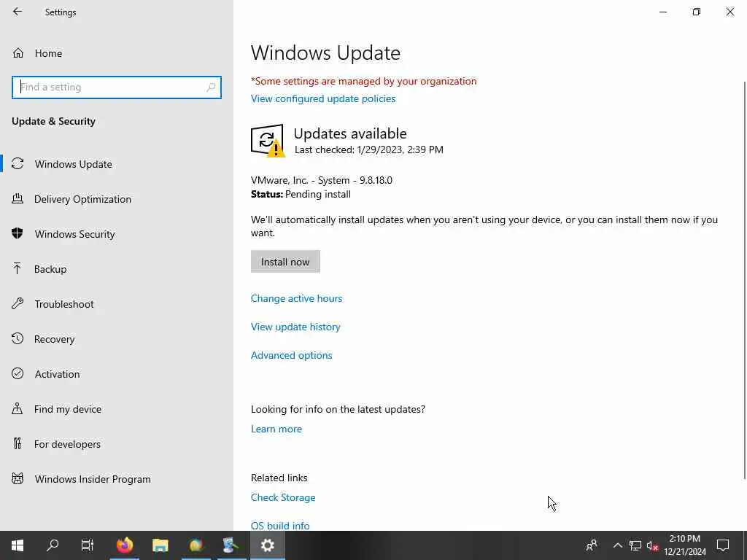This screenshot has width=747, height=560.
Task: Click the VMware System 9.8.18.0 update text
Action: coord(322,181)
